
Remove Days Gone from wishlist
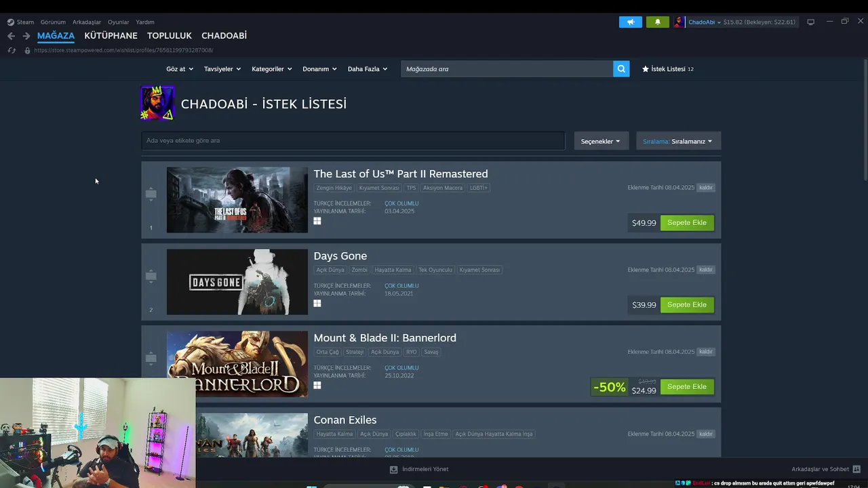706,270
